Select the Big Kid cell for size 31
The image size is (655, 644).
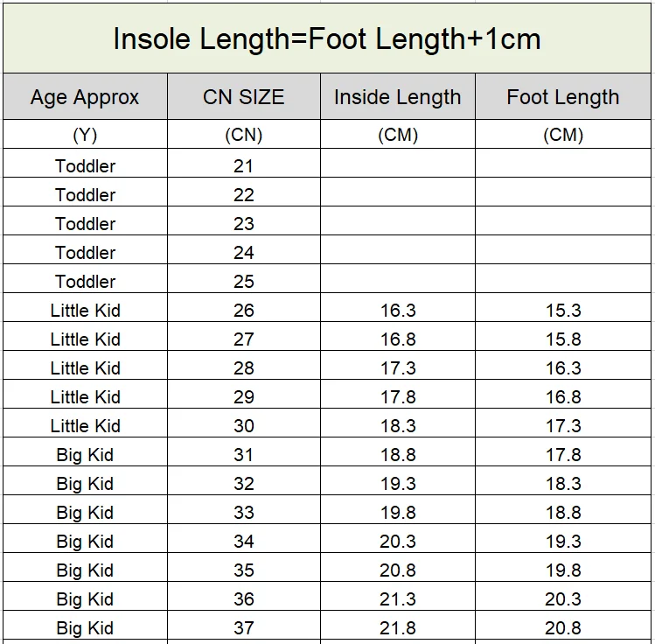click(85, 455)
